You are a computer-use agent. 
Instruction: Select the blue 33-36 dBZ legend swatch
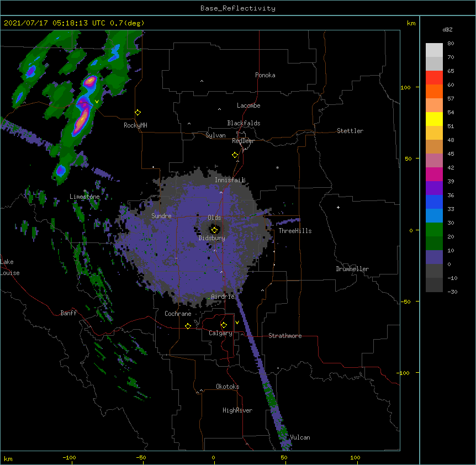pyautogui.click(x=434, y=202)
